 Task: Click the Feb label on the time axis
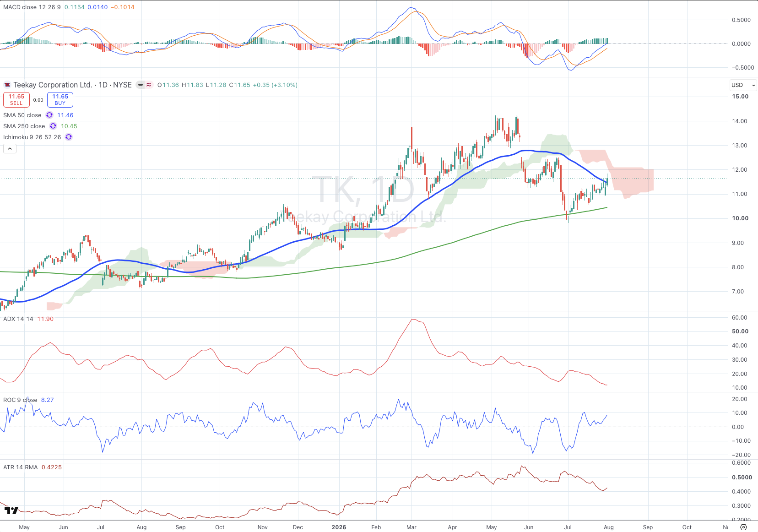pyautogui.click(x=376, y=527)
